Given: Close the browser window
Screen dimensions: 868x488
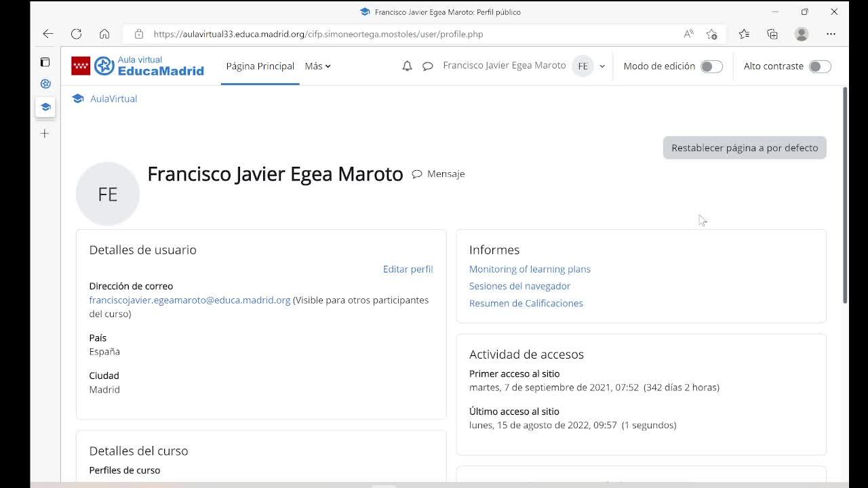Looking at the screenshot, I should click(834, 12).
